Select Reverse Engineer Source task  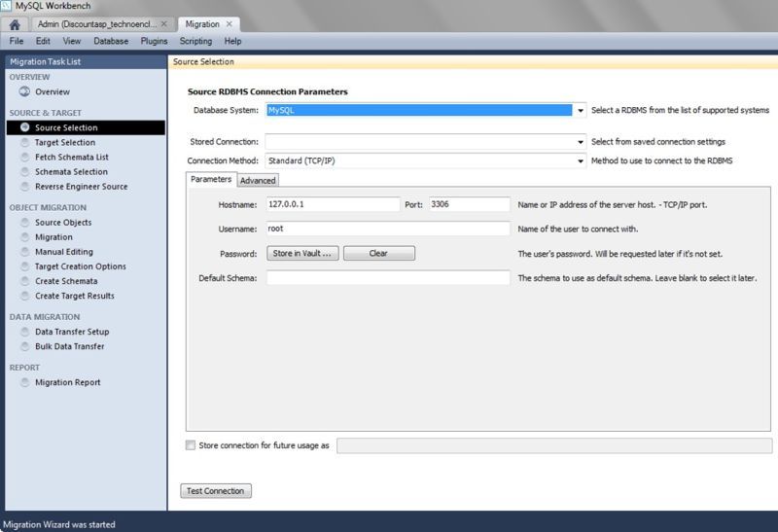tap(82, 187)
